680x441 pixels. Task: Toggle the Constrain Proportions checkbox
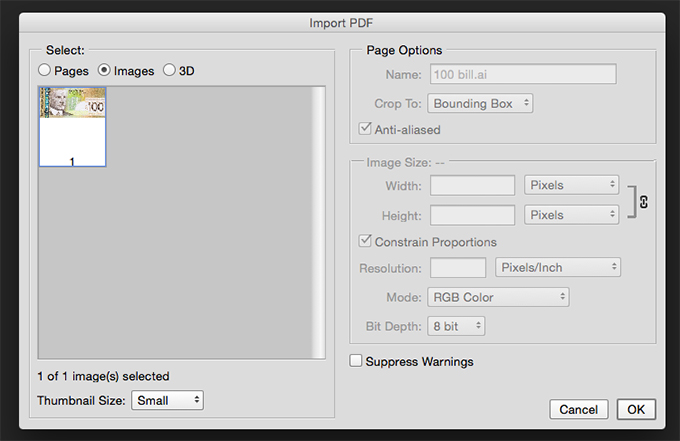(x=365, y=241)
